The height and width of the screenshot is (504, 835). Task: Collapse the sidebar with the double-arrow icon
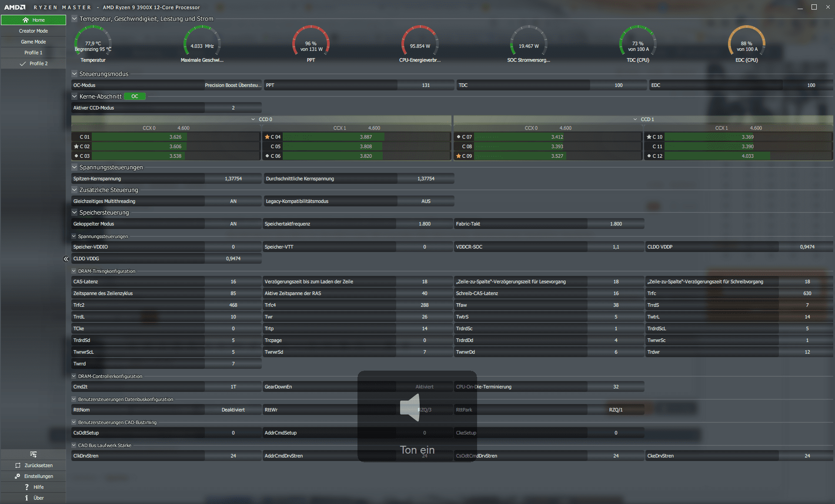[66, 259]
